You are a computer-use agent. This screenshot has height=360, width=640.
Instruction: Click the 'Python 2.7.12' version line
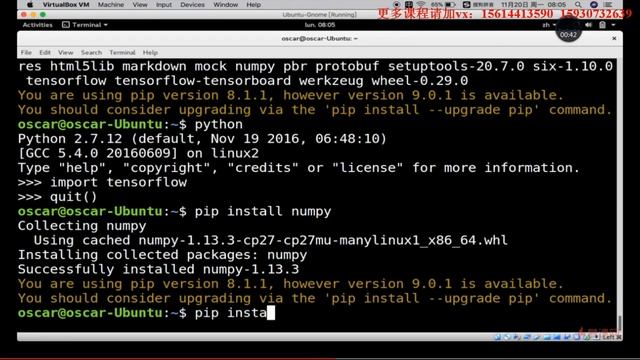click(x=202, y=139)
